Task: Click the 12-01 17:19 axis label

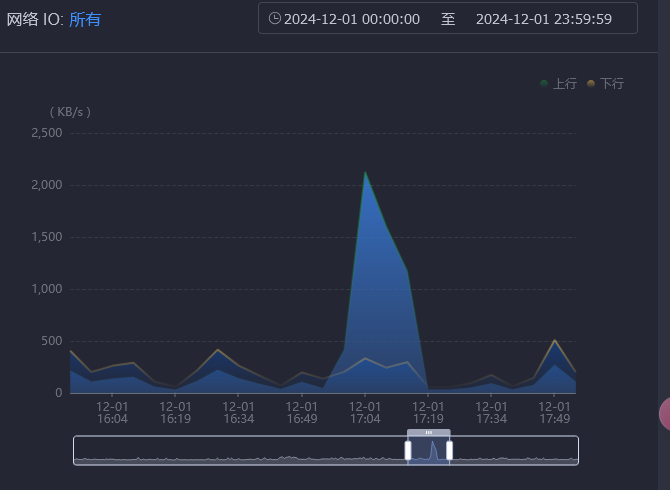Action: tap(428, 413)
